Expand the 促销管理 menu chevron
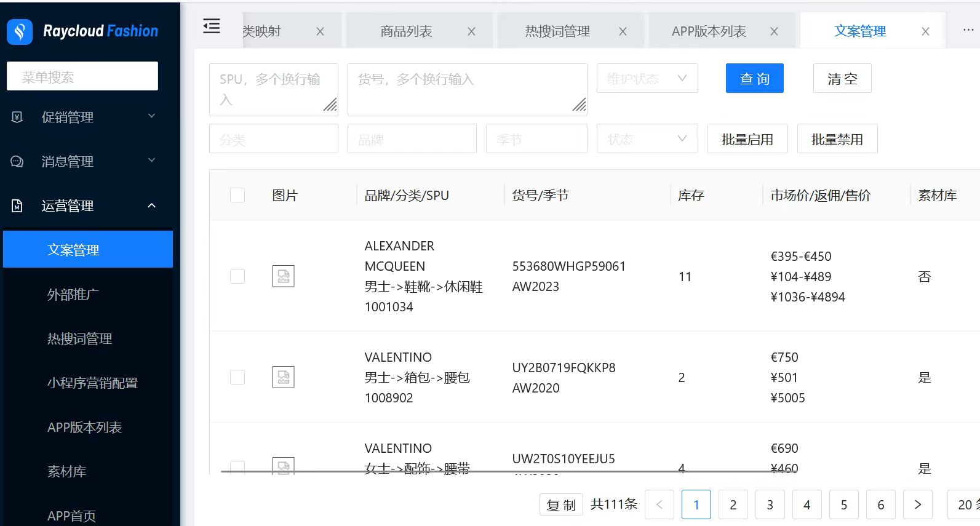 click(x=151, y=116)
